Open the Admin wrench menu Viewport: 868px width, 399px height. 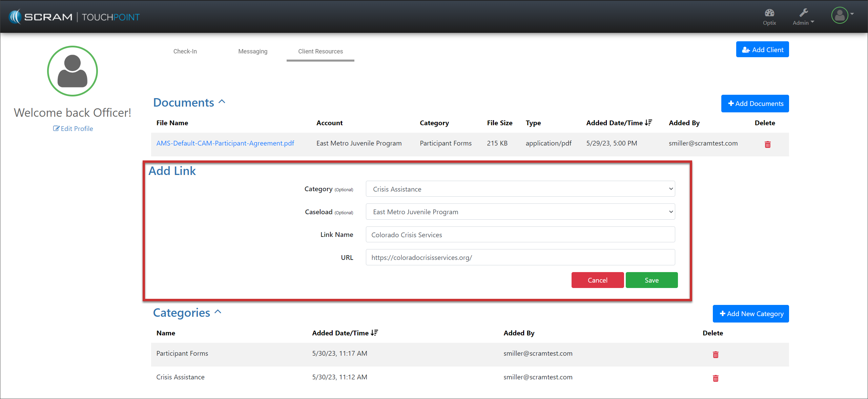(x=803, y=17)
